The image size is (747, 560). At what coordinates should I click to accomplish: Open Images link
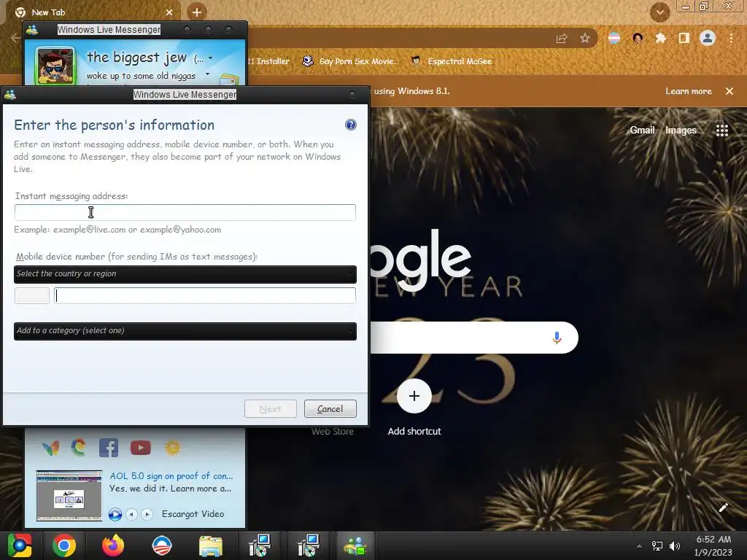coord(681,130)
